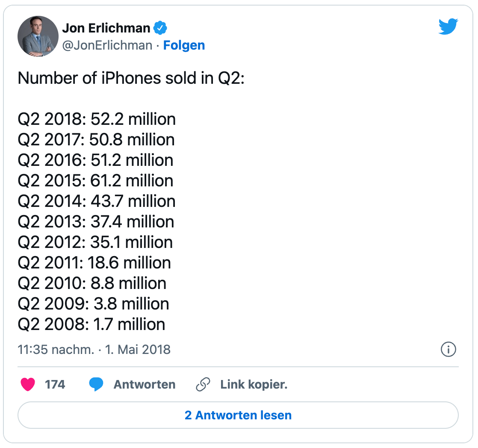The height and width of the screenshot is (448, 478).
Task: Click the 174 likes count
Action: click(x=55, y=385)
